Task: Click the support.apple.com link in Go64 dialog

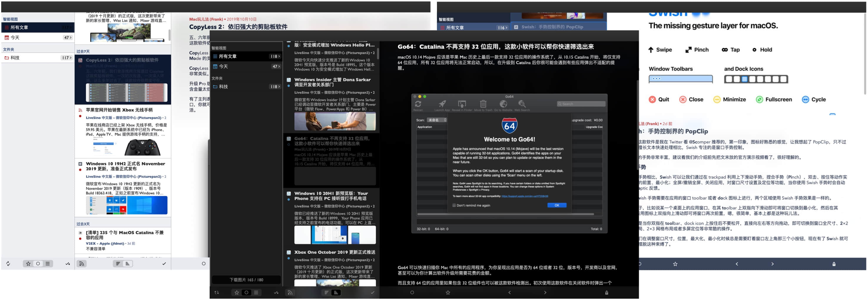Action: point(525,196)
